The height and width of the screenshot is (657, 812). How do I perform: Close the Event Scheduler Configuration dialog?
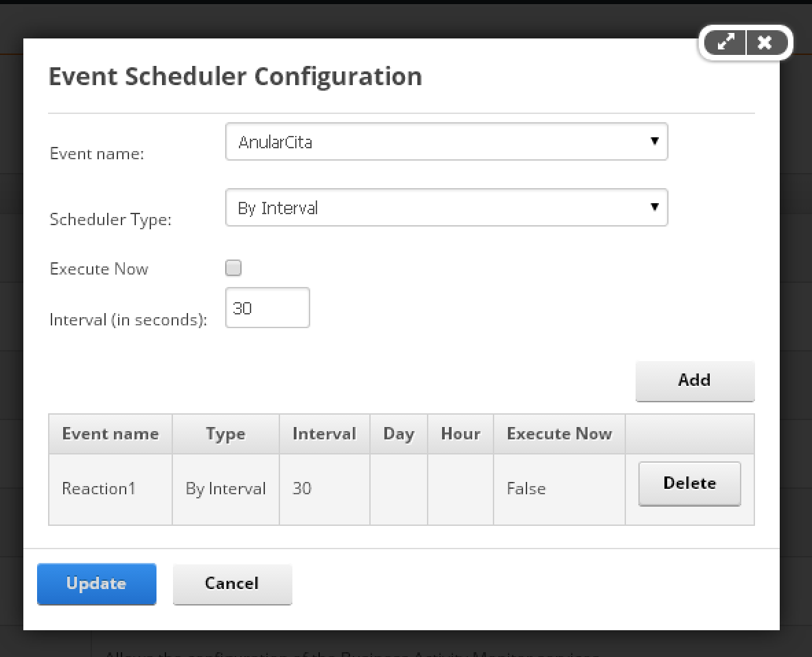[765, 42]
